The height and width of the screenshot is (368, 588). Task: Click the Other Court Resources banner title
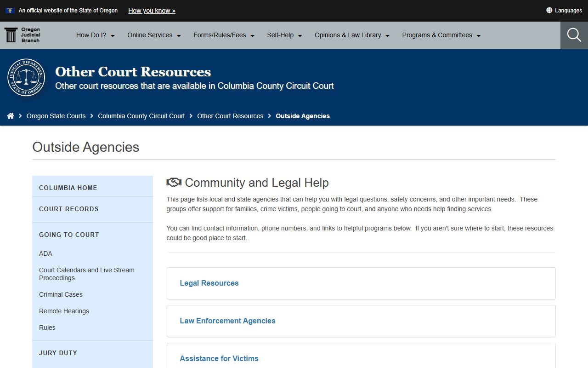(x=133, y=72)
